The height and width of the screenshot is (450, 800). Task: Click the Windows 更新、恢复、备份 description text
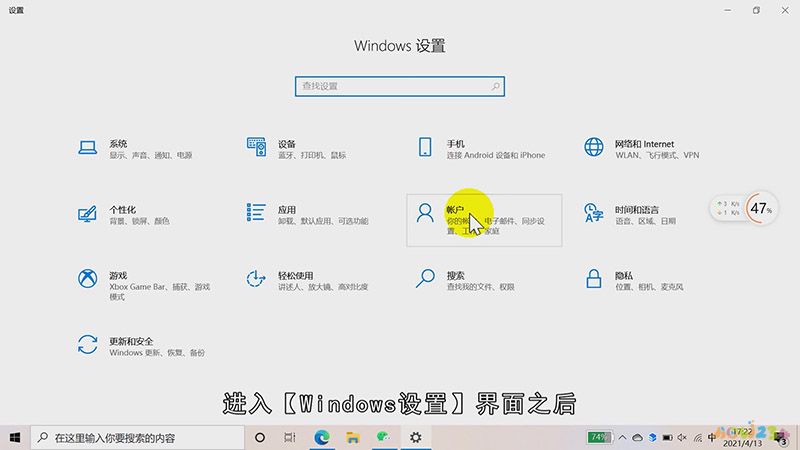[157, 353]
